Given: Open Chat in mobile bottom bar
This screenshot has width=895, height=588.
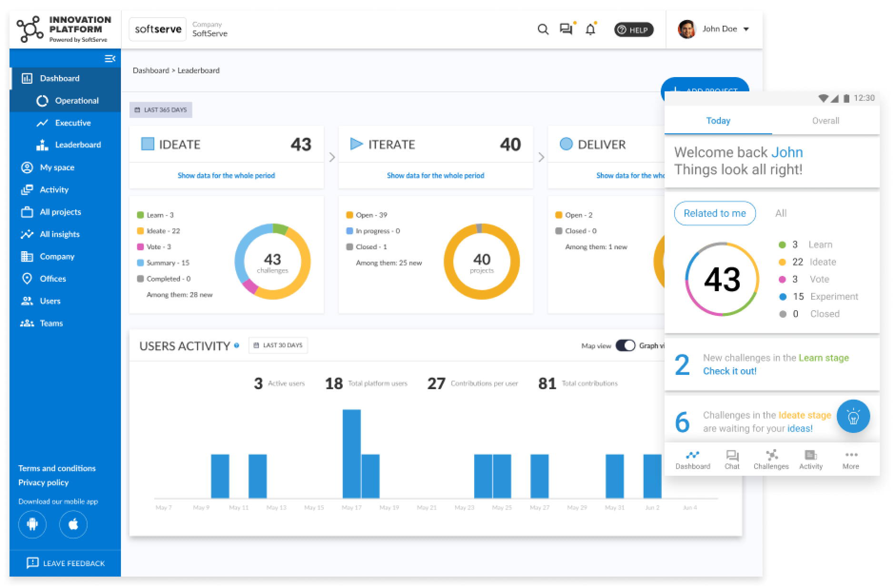Looking at the screenshot, I should tap(732, 460).
